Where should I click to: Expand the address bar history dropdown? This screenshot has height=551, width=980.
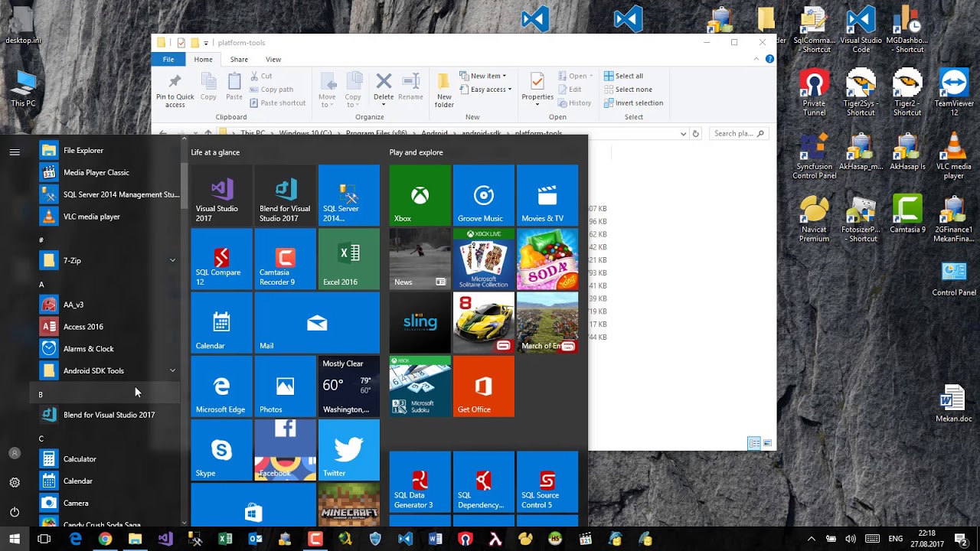click(x=683, y=133)
